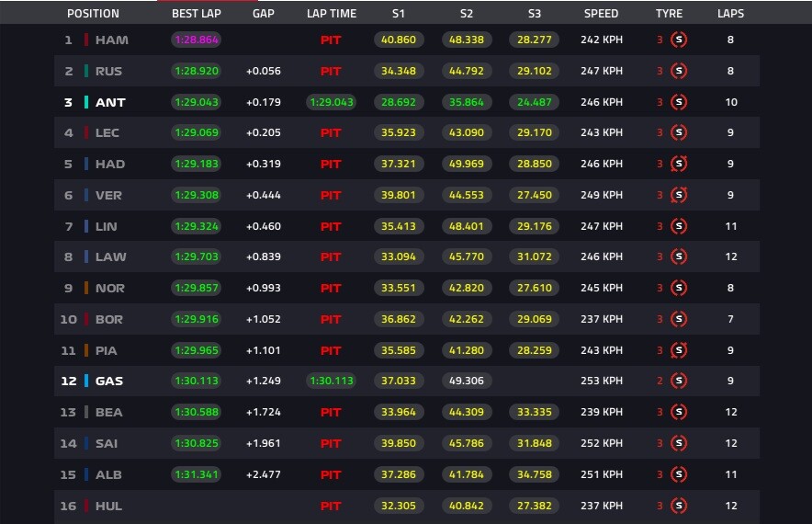Click the soft tyre icon for NOR
The image size is (812, 524).
point(679,288)
